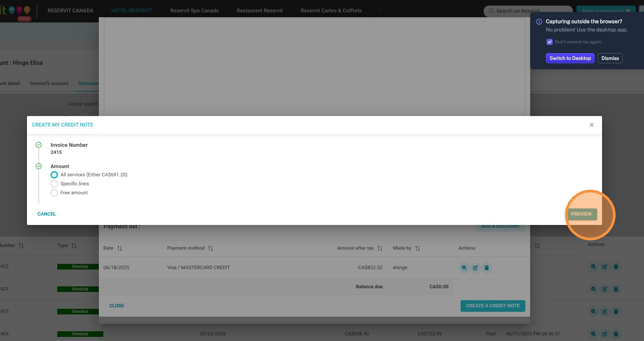
Task: Preview the credit note
Action: point(582,214)
